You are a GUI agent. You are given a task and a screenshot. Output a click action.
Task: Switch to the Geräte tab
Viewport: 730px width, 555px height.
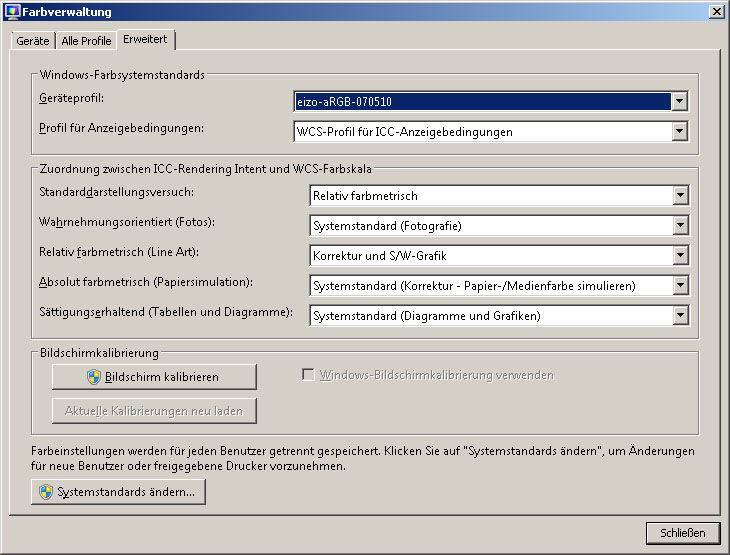pos(32,41)
